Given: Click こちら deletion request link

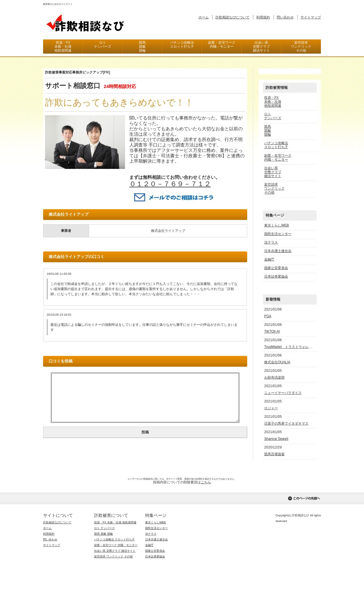Looking at the screenshot, I should tap(206, 482).
